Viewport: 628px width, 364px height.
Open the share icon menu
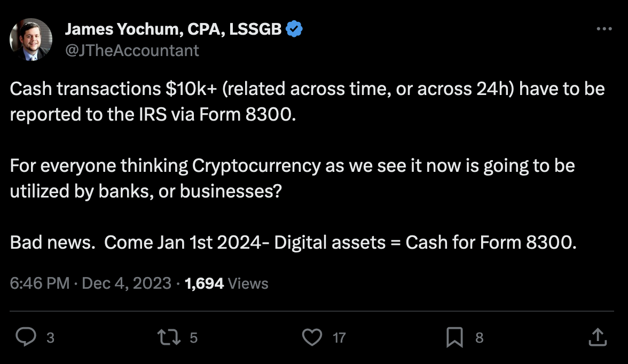598,337
